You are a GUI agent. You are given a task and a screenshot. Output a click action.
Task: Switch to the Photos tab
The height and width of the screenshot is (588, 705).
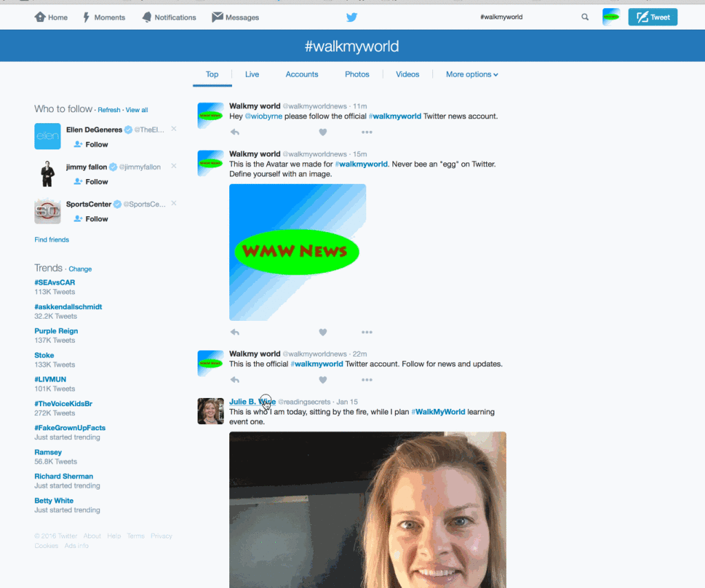coord(357,74)
